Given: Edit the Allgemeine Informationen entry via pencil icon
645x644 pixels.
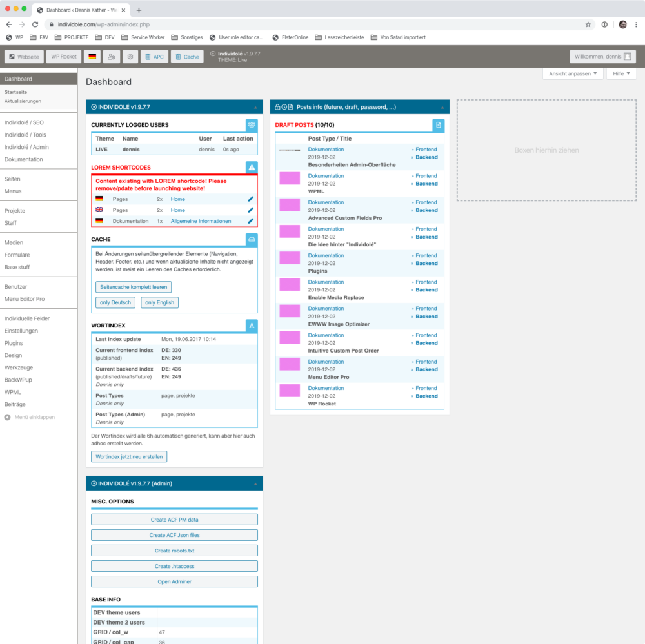Looking at the screenshot, I should click(251, 221).
